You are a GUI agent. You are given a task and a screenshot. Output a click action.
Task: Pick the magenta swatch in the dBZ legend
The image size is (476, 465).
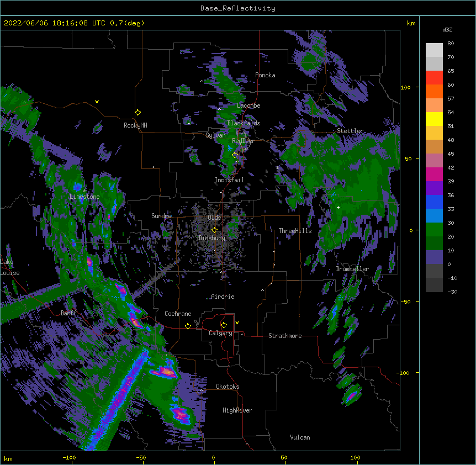[x=434, y=174]
